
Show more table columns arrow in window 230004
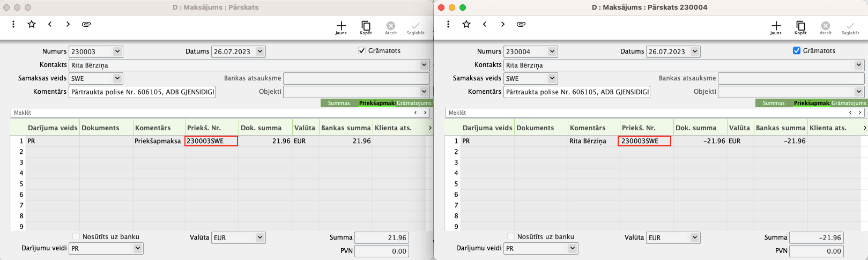[x=864, y=128]
